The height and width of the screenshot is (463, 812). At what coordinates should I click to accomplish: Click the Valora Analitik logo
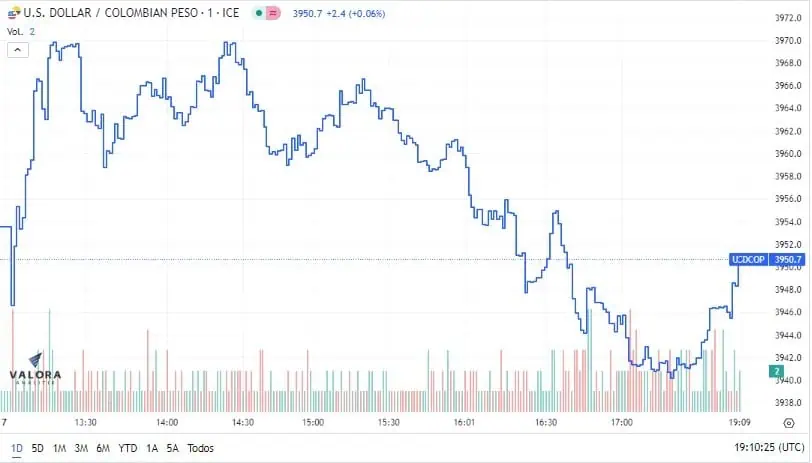pyautogui.click(x=35, y=369)
